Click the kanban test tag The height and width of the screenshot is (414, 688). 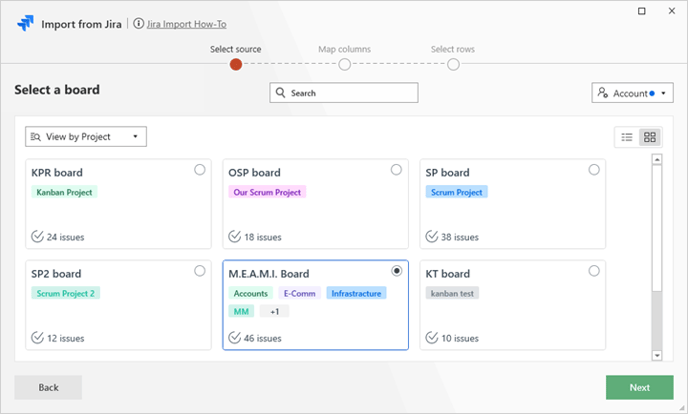click(452, 293)
